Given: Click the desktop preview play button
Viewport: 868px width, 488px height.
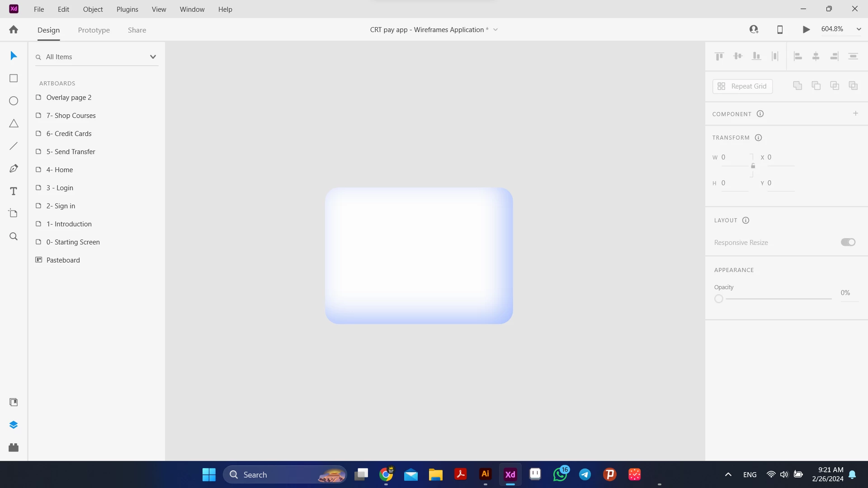Looking at the screenshot, I should click(806, 29).
